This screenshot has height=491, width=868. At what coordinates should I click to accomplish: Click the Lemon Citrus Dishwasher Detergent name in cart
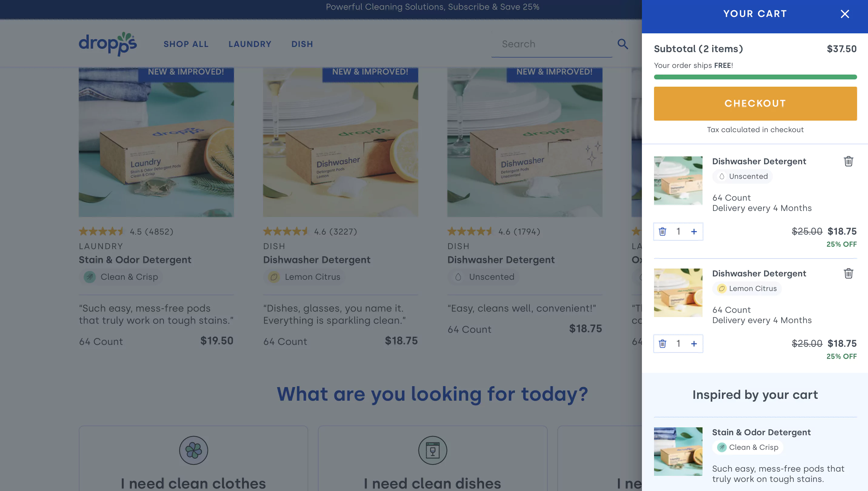pos(759,273)
